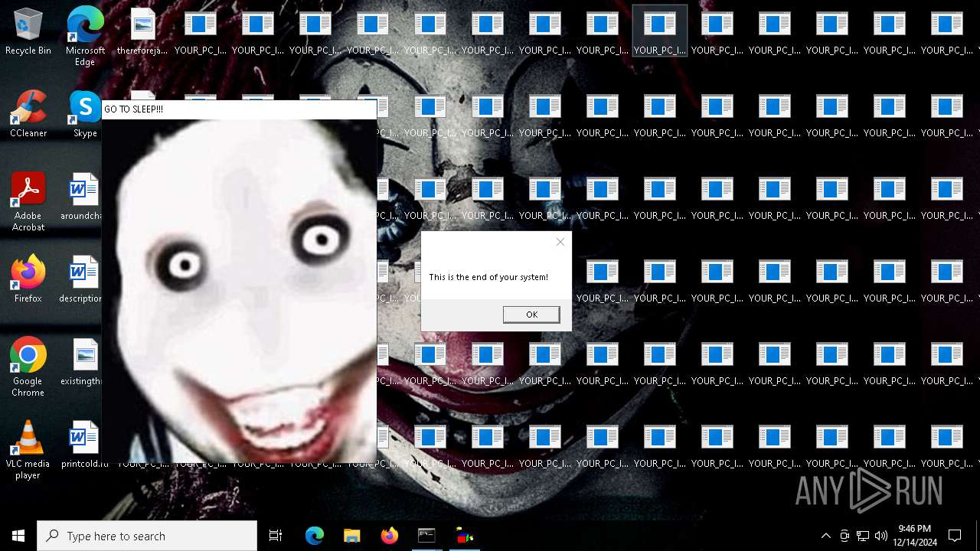
Task: Click the creepy face image in GO TO SLEEP window
Action: (x=239, y=291)
